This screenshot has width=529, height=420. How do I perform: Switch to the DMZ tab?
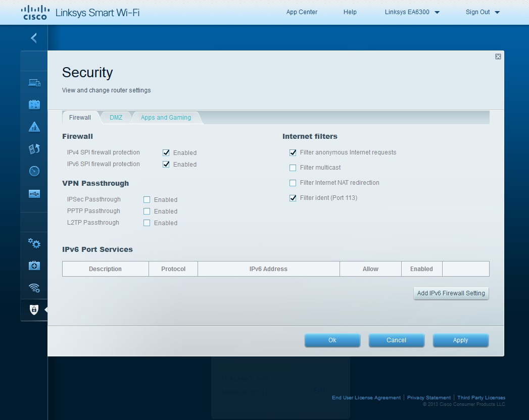tap(116, 118)
